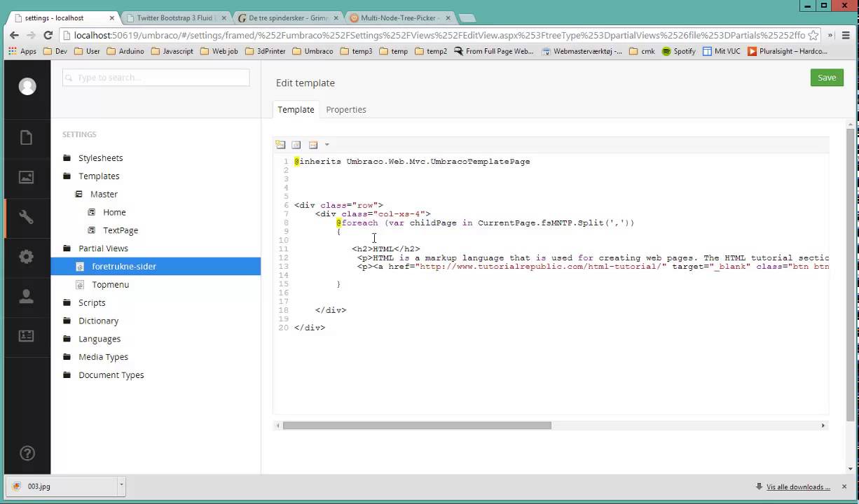
Task: Open the Webmasterværktøj bookmark
Action: (x=582, y=51)
